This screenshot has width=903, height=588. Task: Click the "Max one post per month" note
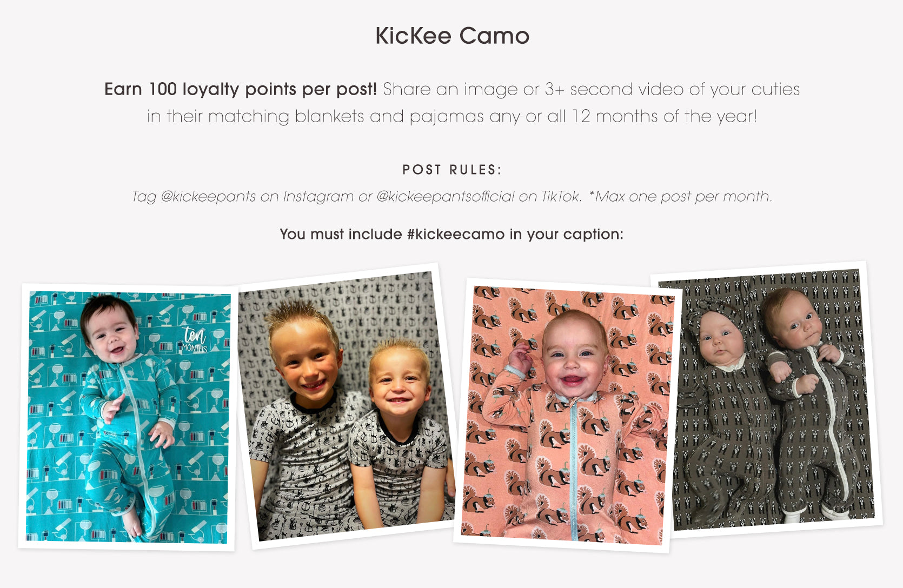pos(682,197)
